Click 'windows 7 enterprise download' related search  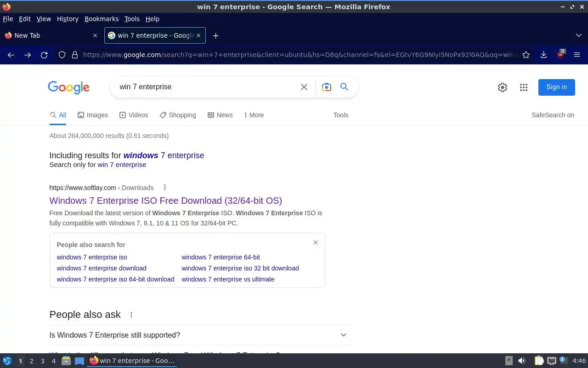click(x=102, y=268)
